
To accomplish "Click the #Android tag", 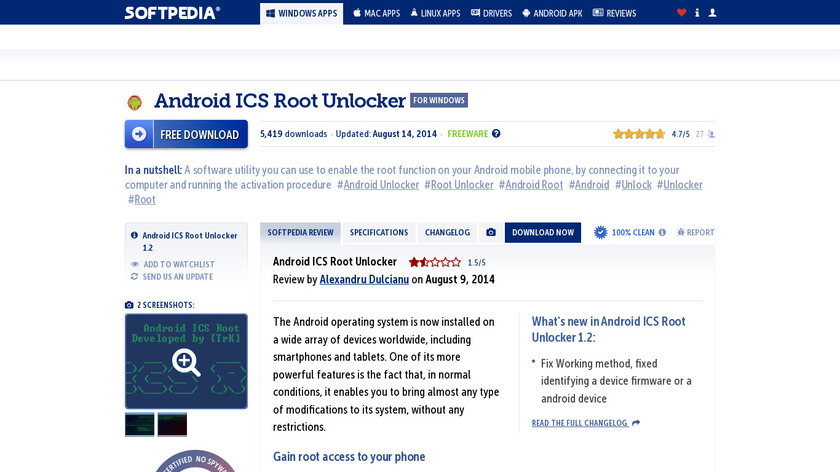I will [589, 185].
